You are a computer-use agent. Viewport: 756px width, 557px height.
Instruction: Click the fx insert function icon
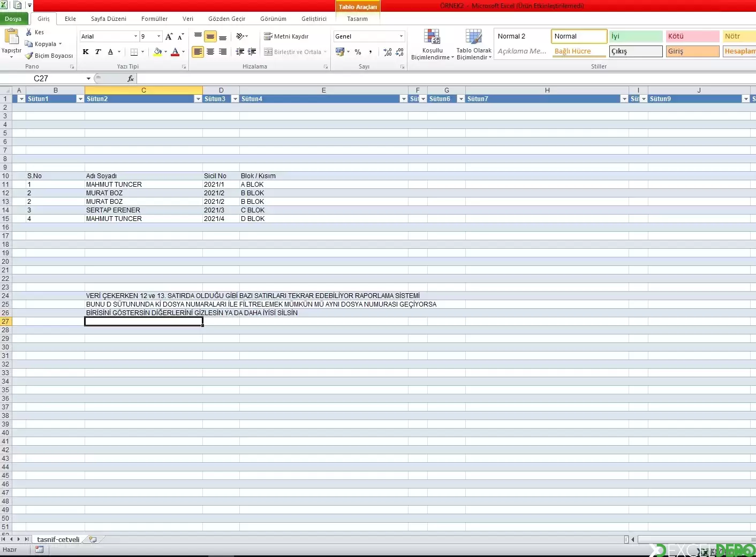click(130, 79)
